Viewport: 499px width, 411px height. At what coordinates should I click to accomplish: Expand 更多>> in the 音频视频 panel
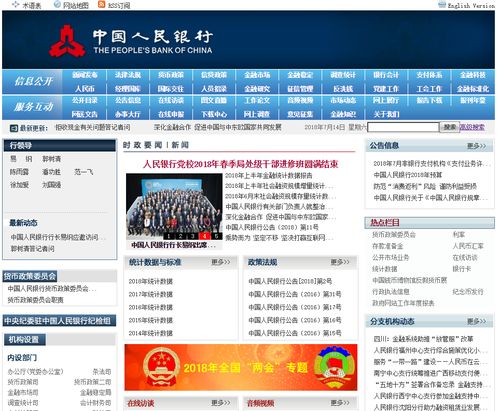[x=340, y=403]
